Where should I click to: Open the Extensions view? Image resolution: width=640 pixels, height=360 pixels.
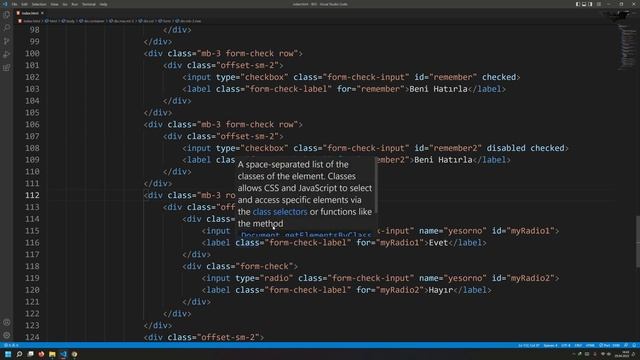pos(7,68)
